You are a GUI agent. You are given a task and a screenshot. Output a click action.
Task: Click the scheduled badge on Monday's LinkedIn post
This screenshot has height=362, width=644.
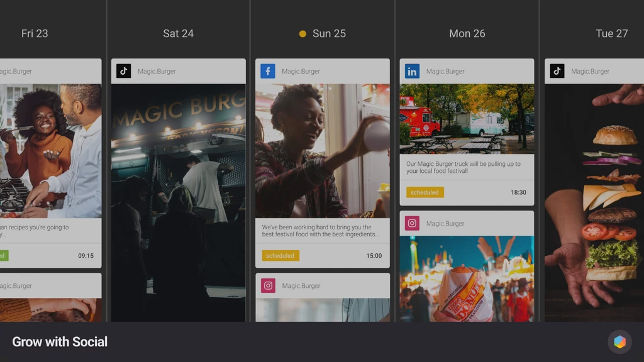point(425,192)
